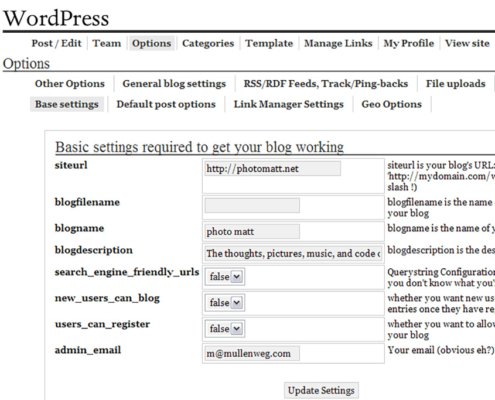Open Default post options tab
The image size is (495, 400).
[x=166, y=104]
